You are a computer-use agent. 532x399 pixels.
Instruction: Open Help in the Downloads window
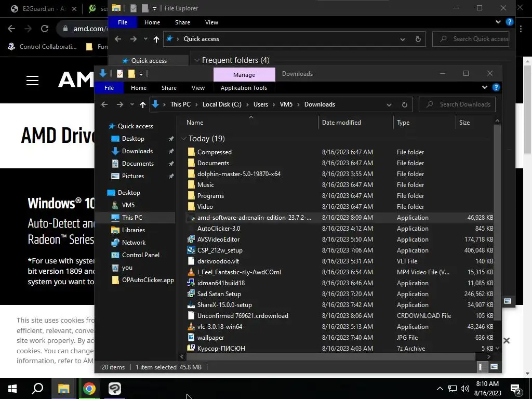496,87
